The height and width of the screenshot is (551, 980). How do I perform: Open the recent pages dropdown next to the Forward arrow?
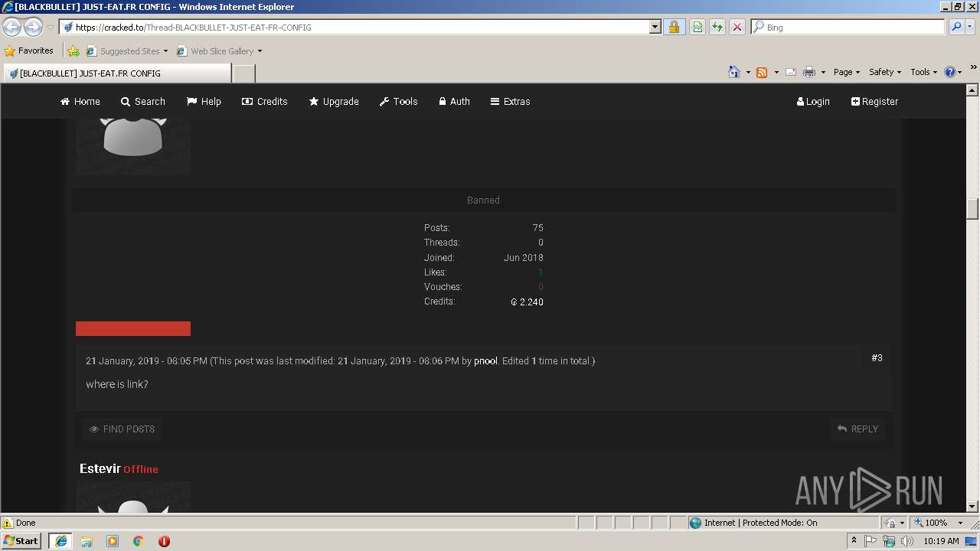[x=50, y=28]
